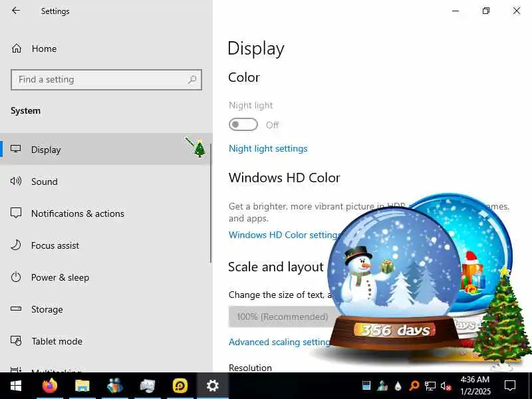Open the 100% (Recommended) scale dropdown
Image resolution: width=532 pixels, height=399 pixels.
click(281, 317)
